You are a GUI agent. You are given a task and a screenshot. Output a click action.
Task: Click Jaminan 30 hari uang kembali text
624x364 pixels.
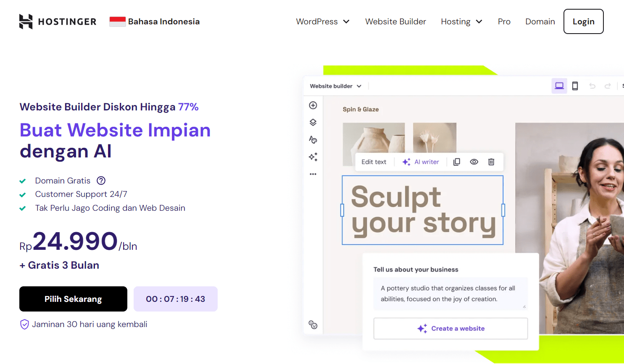90,324
